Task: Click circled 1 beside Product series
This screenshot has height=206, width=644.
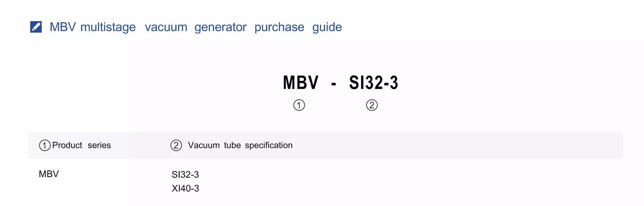Action: coord(44,145)
